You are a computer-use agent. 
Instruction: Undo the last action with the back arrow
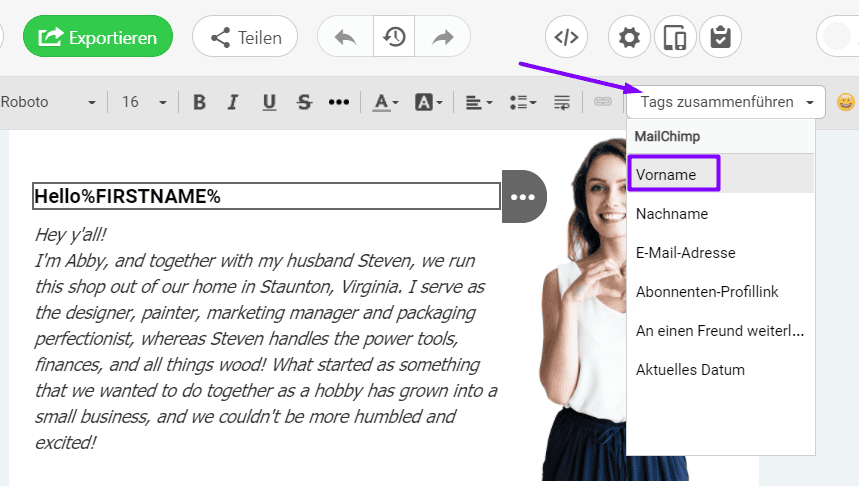pos(345,37)
